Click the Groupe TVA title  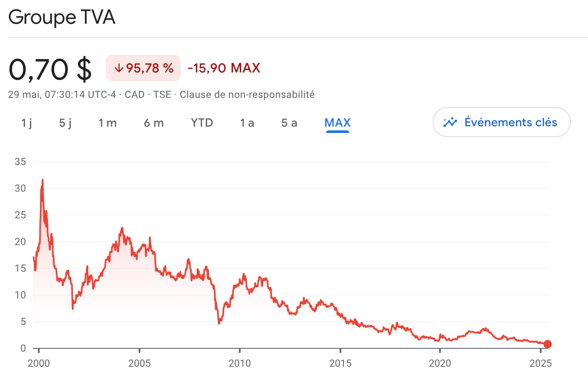click(x=62, y=17)
